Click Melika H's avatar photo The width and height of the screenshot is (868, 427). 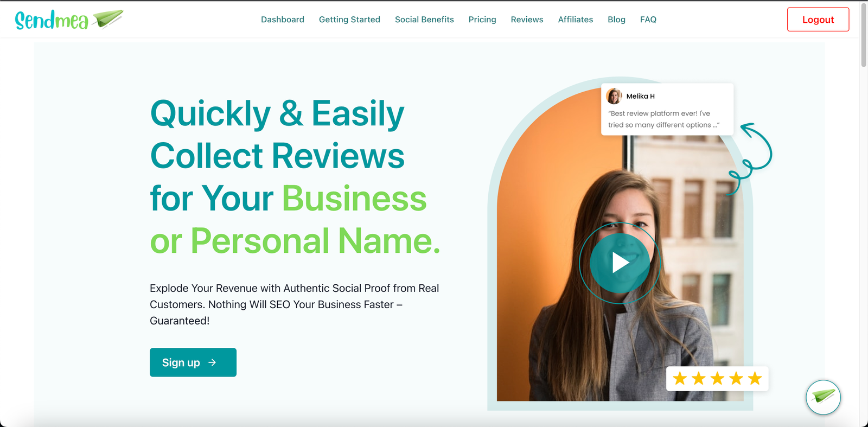[614, 96]
